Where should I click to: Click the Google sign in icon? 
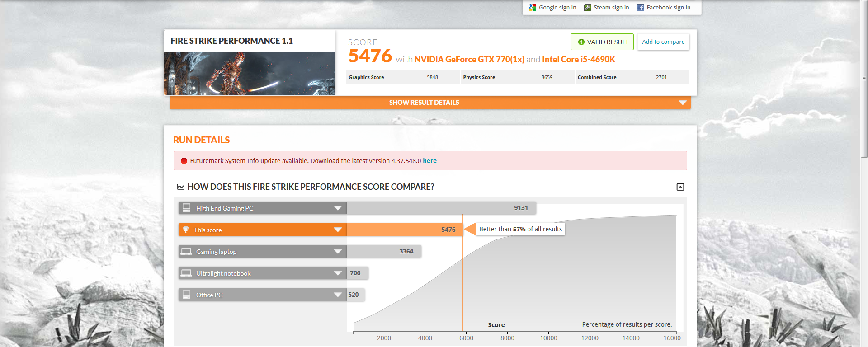[533, 8]
